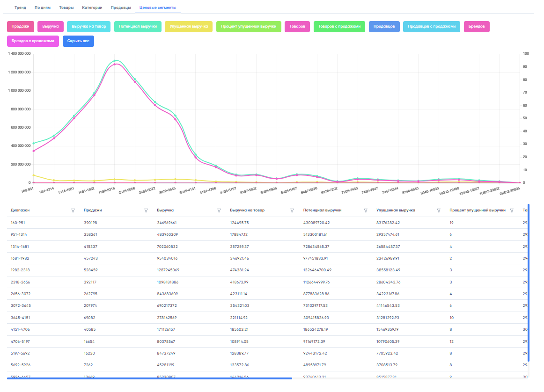Click the horizontal table scrollbar
The height and width of the screenshot is (392, 544).
tap(150, 378)
